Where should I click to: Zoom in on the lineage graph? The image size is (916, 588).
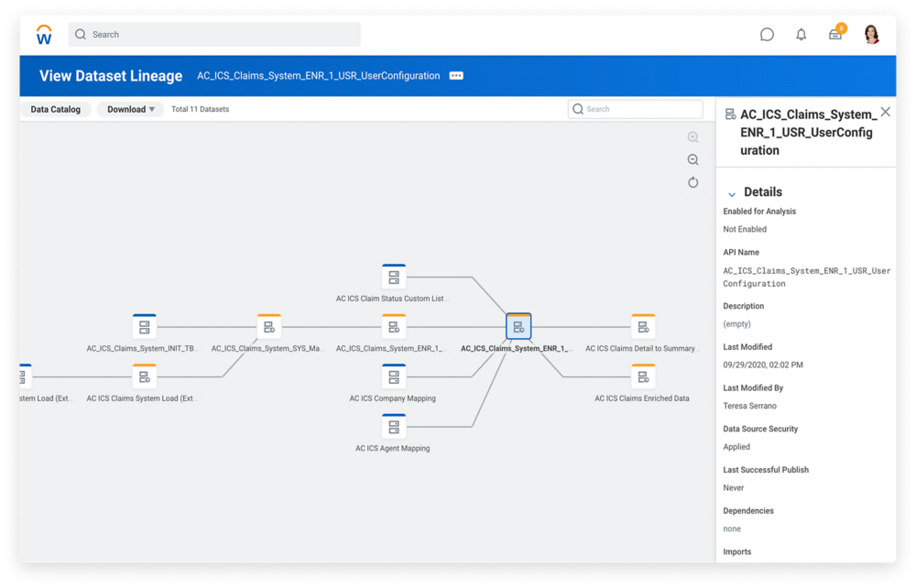[692, 137]
